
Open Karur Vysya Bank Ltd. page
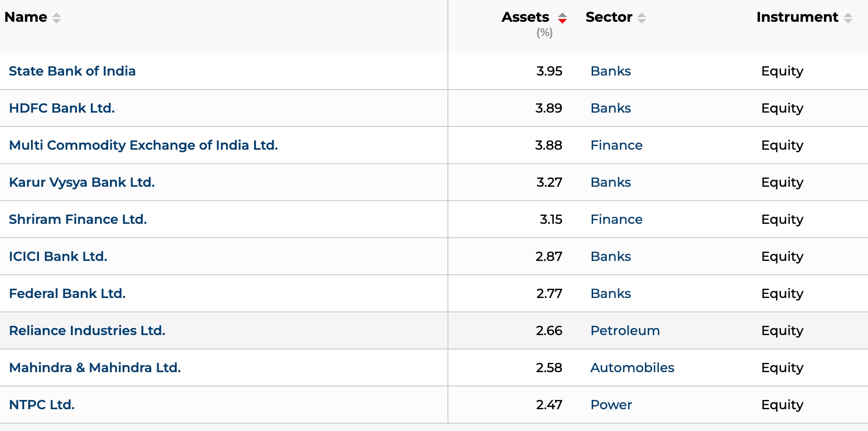pos(82,182)
